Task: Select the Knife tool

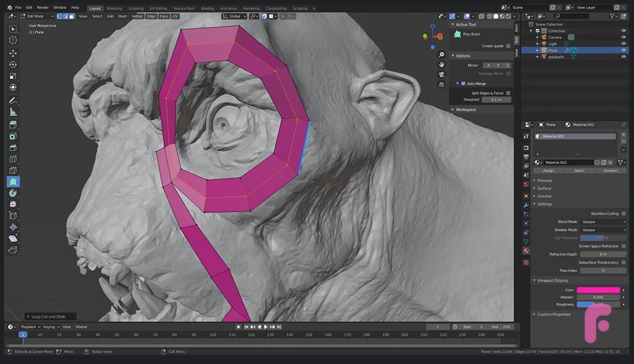Action: pos(13,170)
